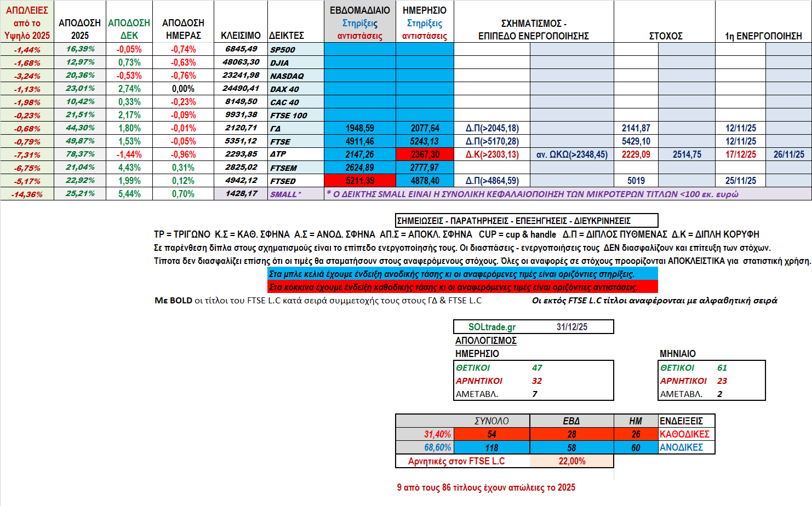
Task: Click the ΚΑΘΟΔΙΚΕΣ indicator label
Action: [x=684, y=434]
